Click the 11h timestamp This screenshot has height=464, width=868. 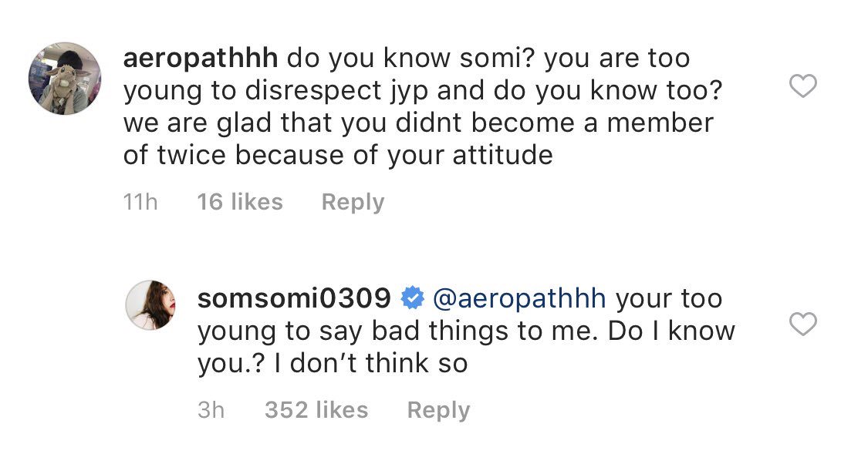[x=140, y=202]
